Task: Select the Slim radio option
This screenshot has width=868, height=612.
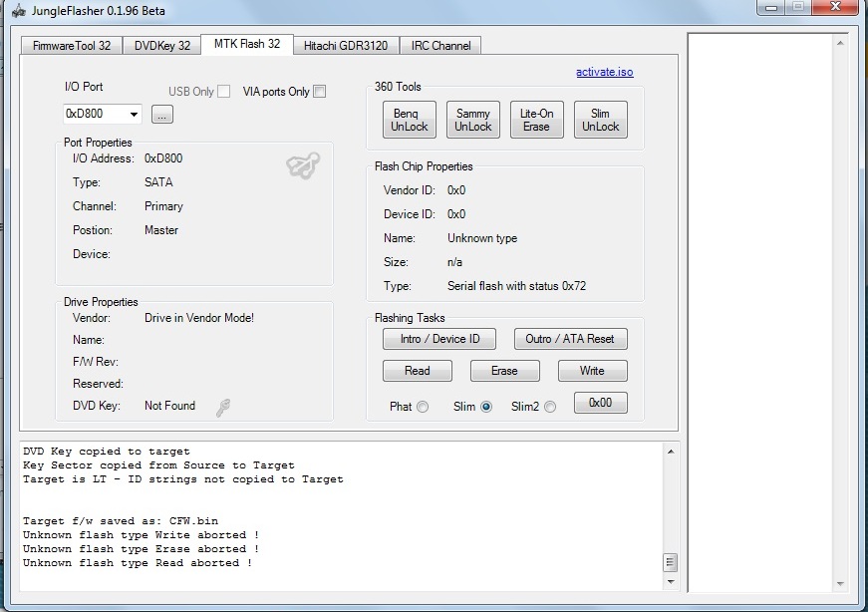Action: [x=486, y=407]
